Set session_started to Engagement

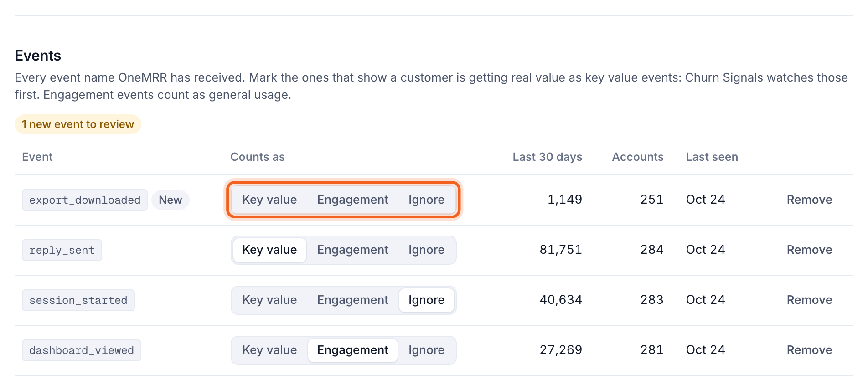353,300
